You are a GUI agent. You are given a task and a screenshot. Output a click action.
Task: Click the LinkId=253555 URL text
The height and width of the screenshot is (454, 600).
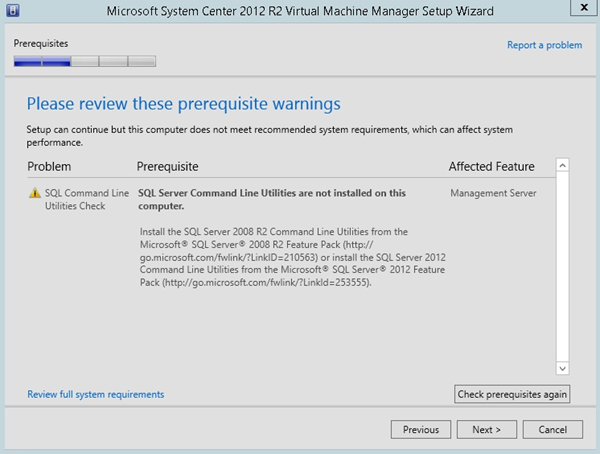(267, 283)
